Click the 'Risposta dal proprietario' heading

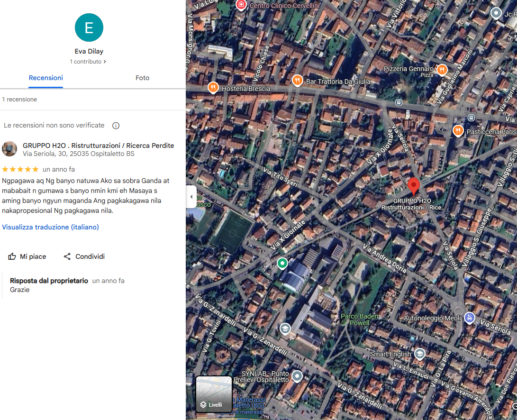tap(49, 281)
